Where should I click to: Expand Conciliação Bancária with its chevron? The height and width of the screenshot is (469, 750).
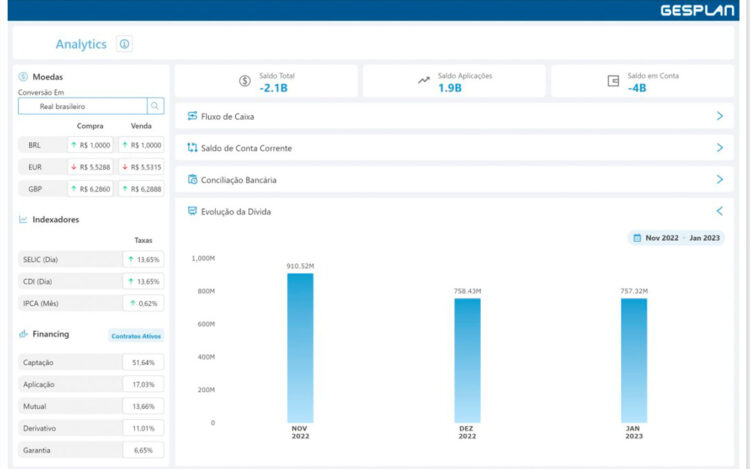tap(719, 180)
